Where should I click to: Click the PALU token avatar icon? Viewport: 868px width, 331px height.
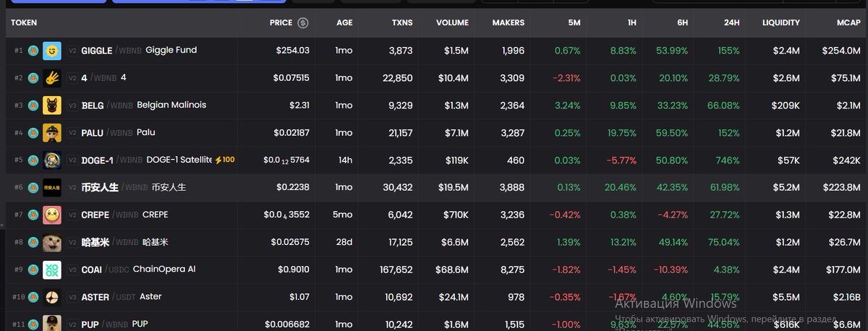52,133
